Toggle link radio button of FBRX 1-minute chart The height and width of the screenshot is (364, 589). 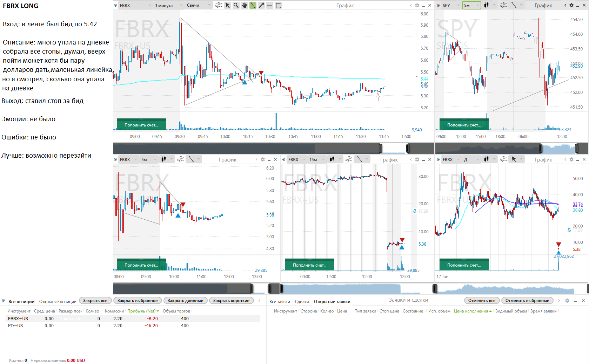[116, 5]
